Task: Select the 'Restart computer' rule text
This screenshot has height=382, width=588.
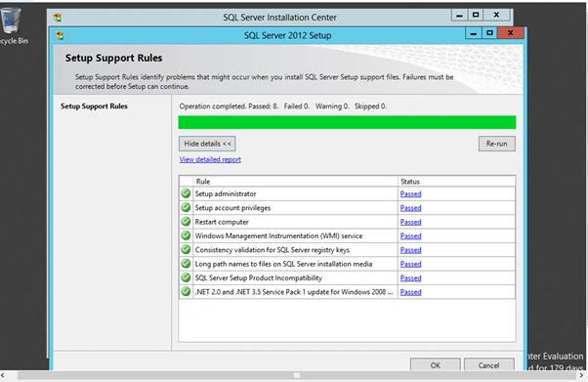Action: click(222, 222)
